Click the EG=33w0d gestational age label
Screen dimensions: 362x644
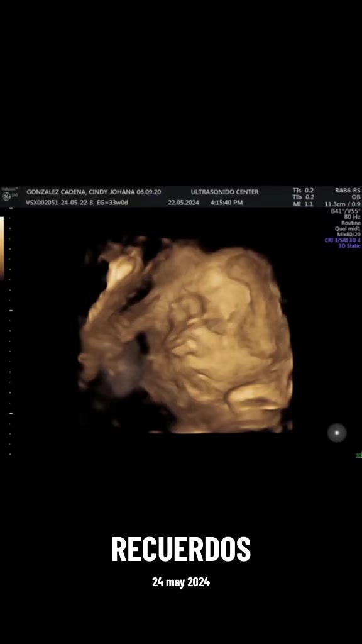(x=112, y=203)
